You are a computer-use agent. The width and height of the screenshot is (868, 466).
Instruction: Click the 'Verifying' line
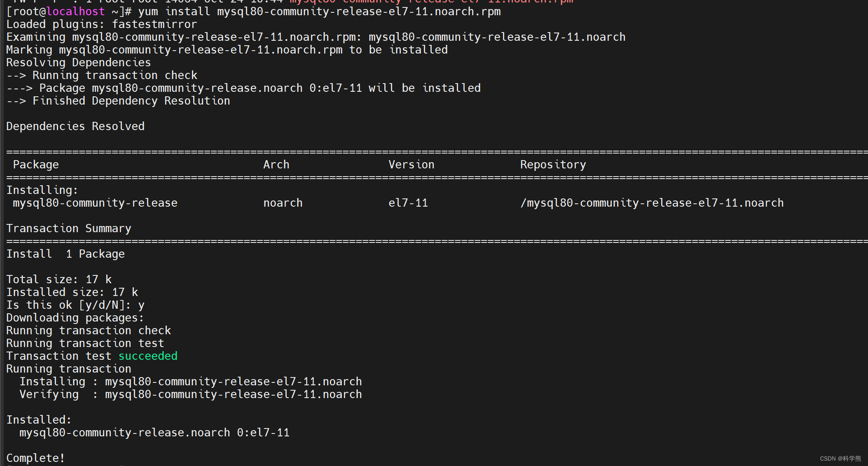pos(191,394)
